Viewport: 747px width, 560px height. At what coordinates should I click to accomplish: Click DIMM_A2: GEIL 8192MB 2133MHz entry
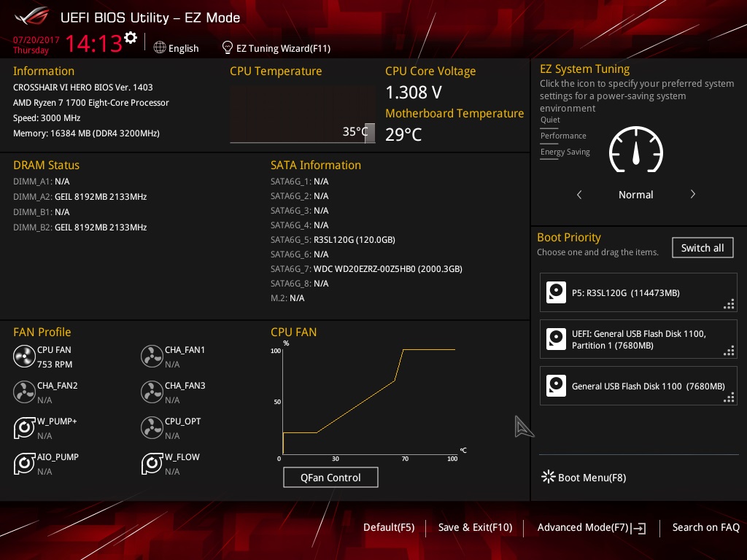[x=80, y=197]
